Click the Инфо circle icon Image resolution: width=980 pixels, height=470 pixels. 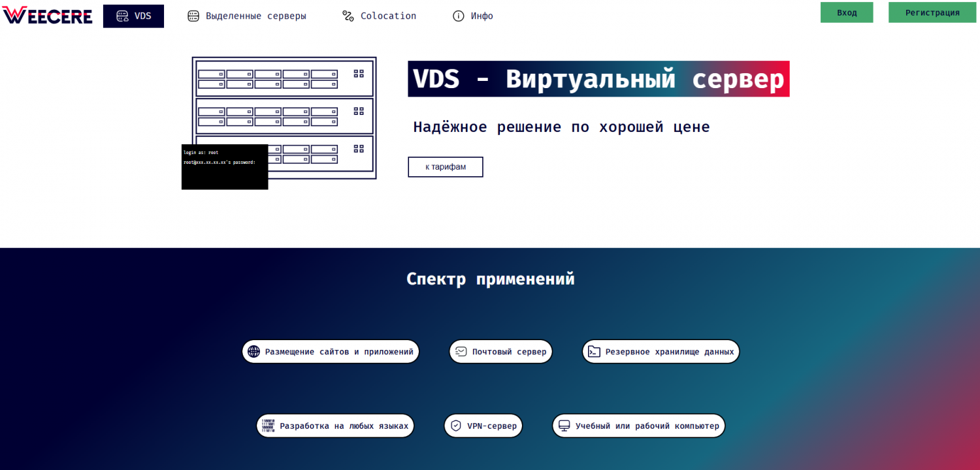point(459,16)
